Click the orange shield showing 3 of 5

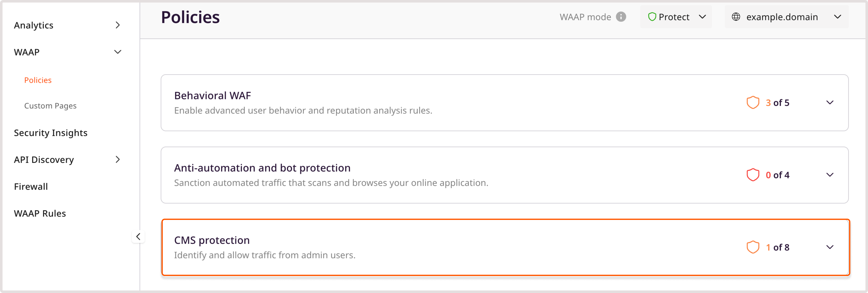(x=754, y=103)
